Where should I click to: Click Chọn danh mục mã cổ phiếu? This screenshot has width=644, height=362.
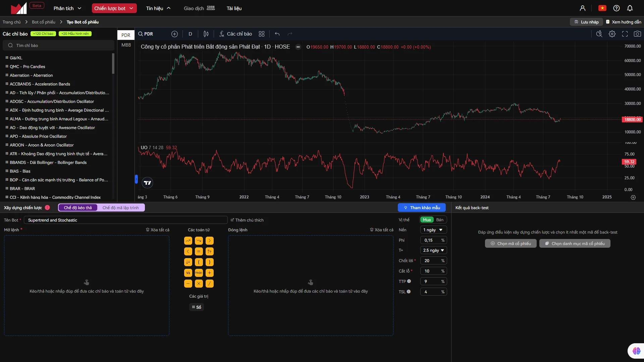(575, 244)
